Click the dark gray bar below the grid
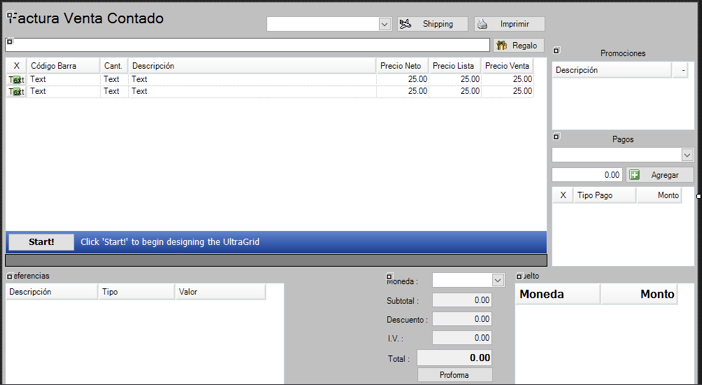The height and width of the screenshot is (385, 702). point(276,261)
